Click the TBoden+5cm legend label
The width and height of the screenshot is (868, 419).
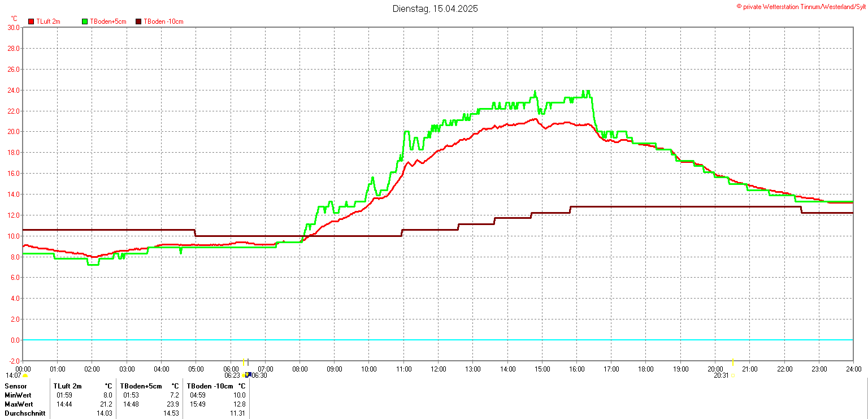click(x=108, y=21)
